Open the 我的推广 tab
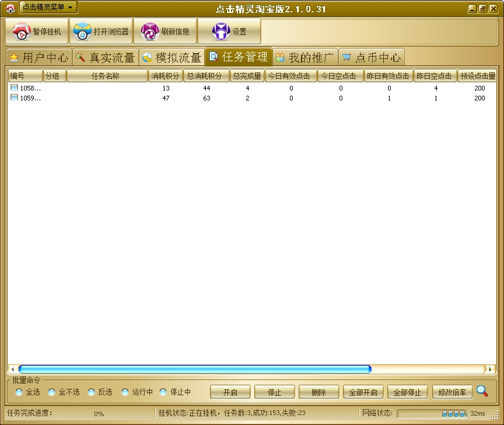The width and height of the screenshot is (504, 425). click(305, 58)
